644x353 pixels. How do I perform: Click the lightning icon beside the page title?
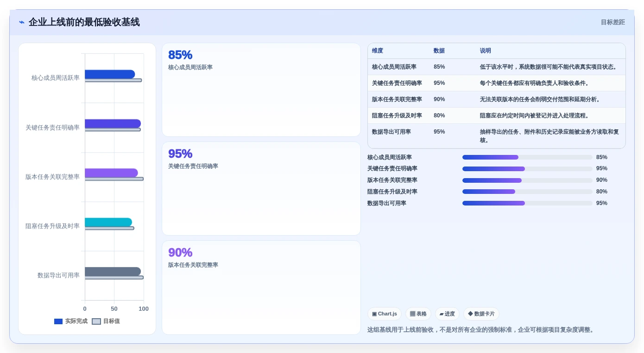tap(22, 22)
